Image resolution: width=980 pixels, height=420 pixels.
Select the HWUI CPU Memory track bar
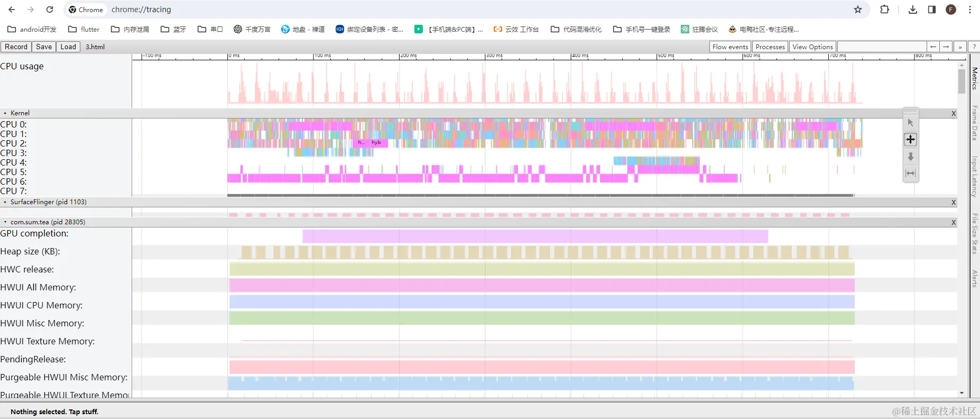[542, 302]
